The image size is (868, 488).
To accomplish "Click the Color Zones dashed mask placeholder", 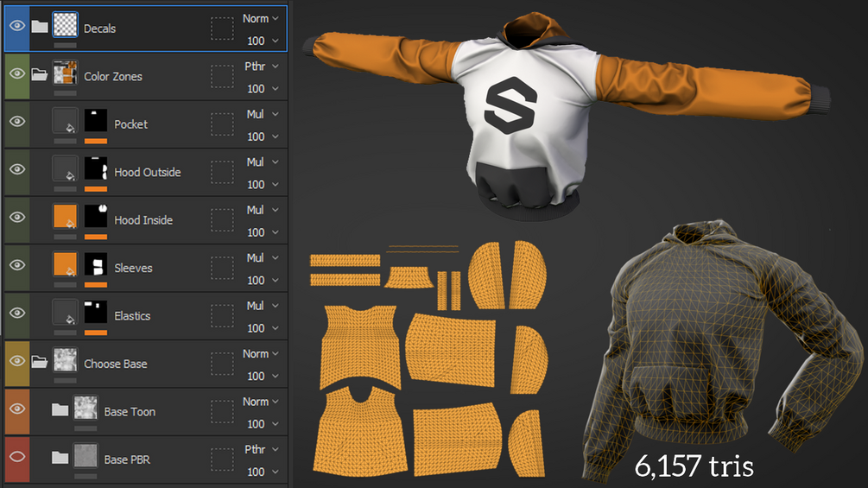I will pyautogui.click(x=222, y=76).
